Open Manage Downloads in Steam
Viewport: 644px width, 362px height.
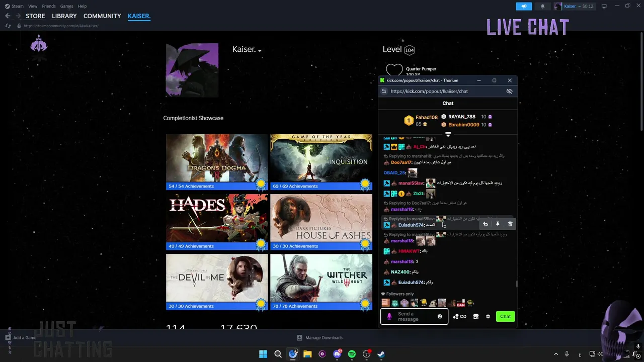tap(319, 338)
